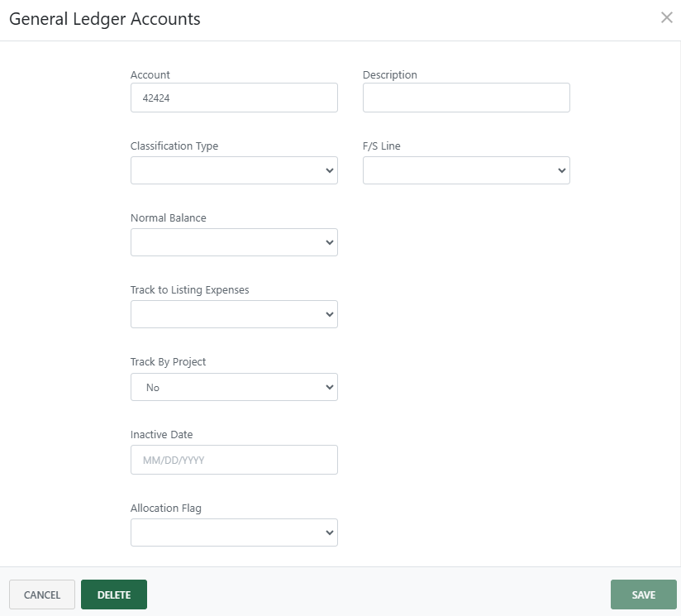Click the chevron on Track By Project dropdown

(x=330, y=387)
